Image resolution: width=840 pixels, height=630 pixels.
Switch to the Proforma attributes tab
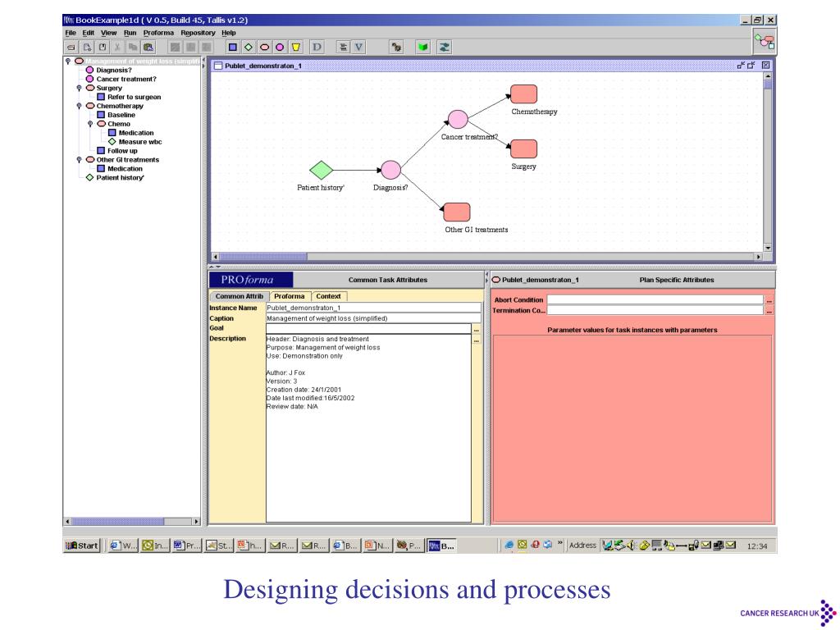(289, 296)
